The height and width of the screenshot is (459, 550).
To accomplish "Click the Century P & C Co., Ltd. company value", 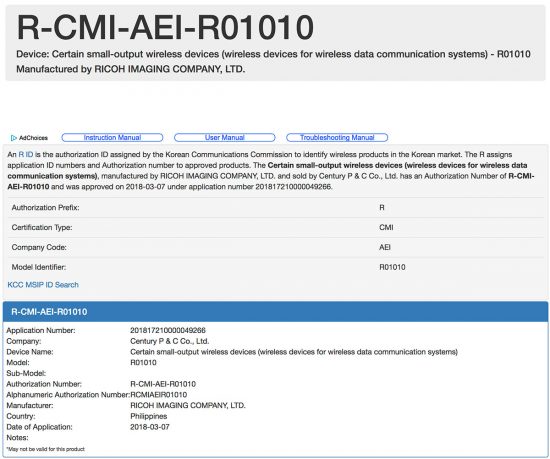I will [169, 341].
